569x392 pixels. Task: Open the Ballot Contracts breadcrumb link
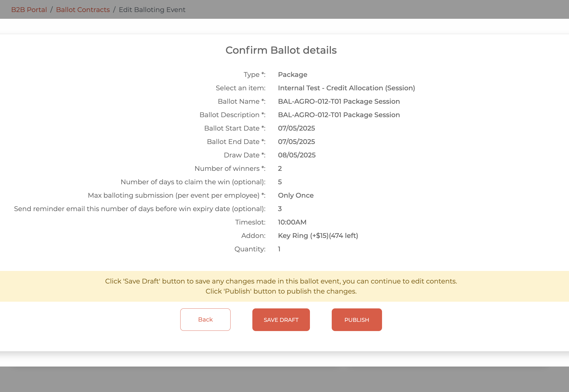coord(83,10)
